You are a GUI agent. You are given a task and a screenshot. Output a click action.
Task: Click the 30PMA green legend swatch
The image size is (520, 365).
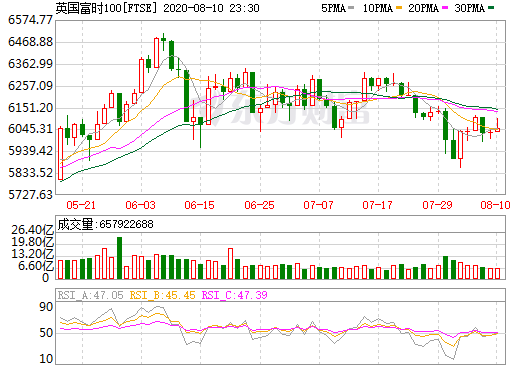tap(491, 8)
